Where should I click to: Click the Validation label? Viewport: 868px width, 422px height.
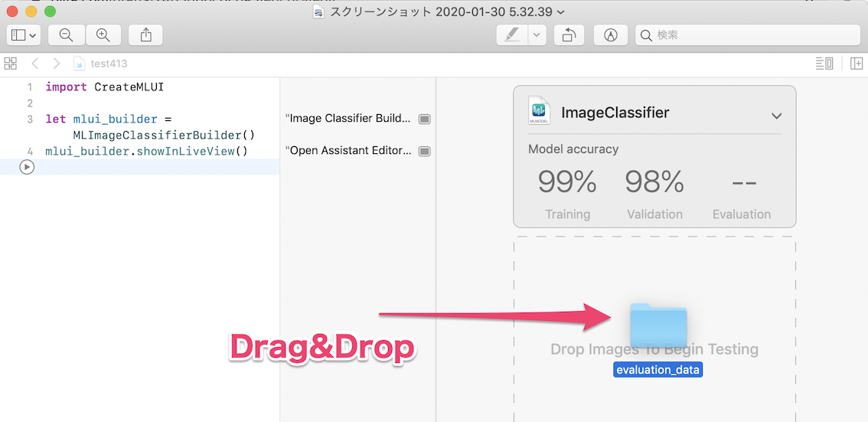(655, 214)
